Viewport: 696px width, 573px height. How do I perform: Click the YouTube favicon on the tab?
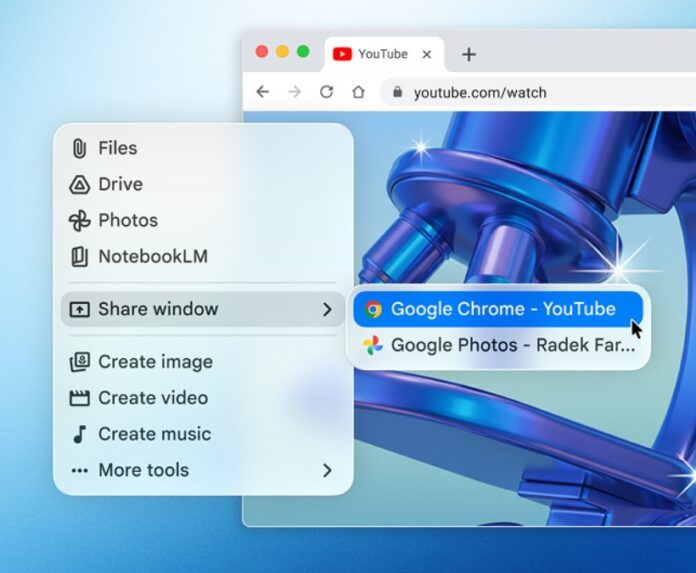(x=342, y=54)
